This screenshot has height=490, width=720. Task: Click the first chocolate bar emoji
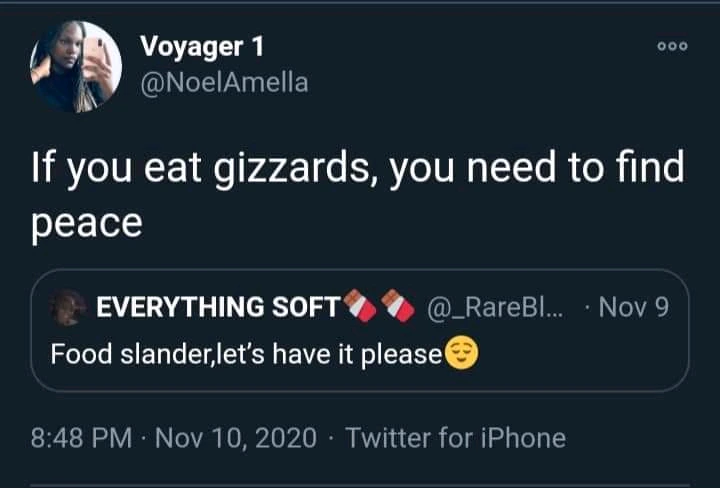(361, 308)
